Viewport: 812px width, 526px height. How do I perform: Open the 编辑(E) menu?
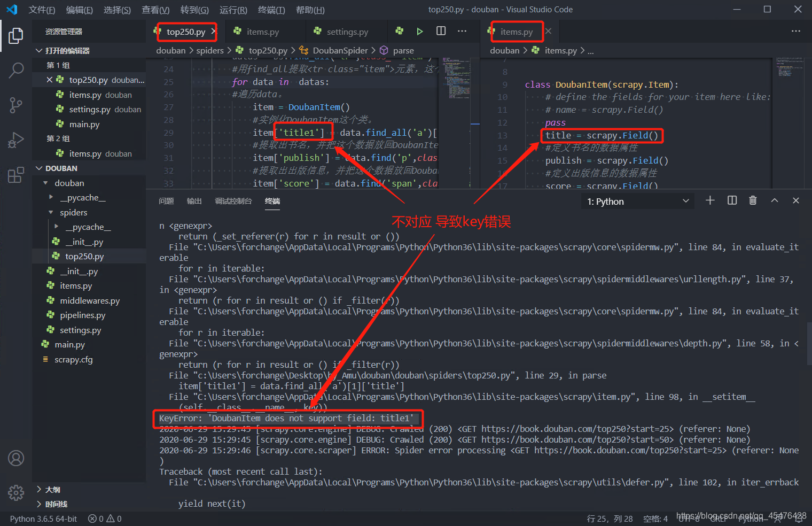pos(79,10)
